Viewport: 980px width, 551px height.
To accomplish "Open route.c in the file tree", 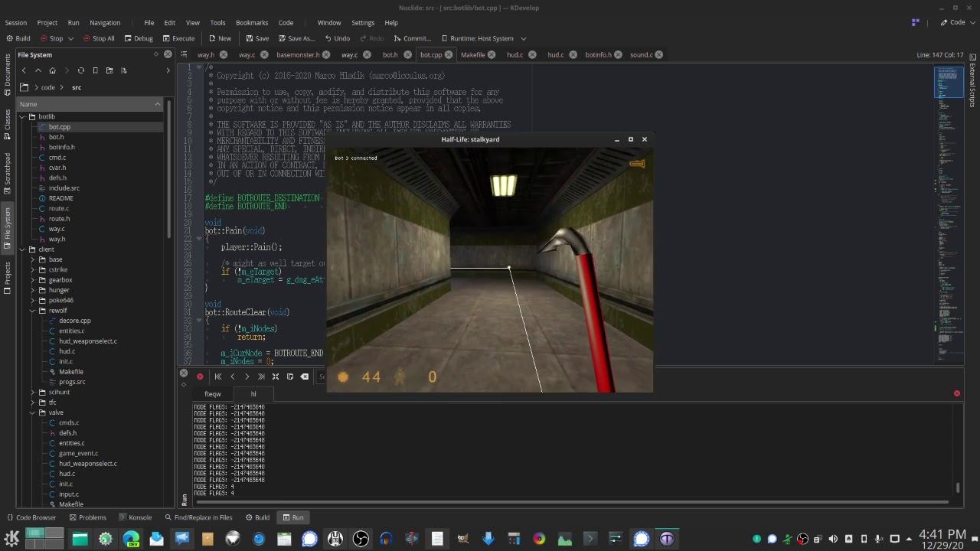I will coord(59,209).
